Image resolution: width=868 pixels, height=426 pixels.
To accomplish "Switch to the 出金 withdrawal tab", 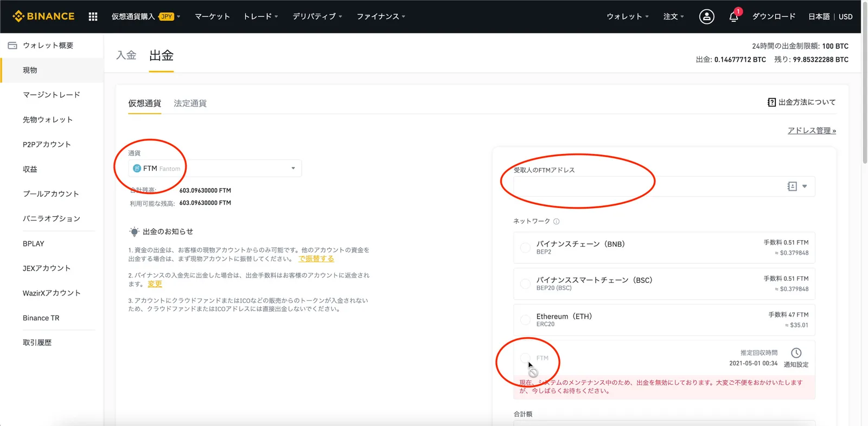I will tap(162, 55).
